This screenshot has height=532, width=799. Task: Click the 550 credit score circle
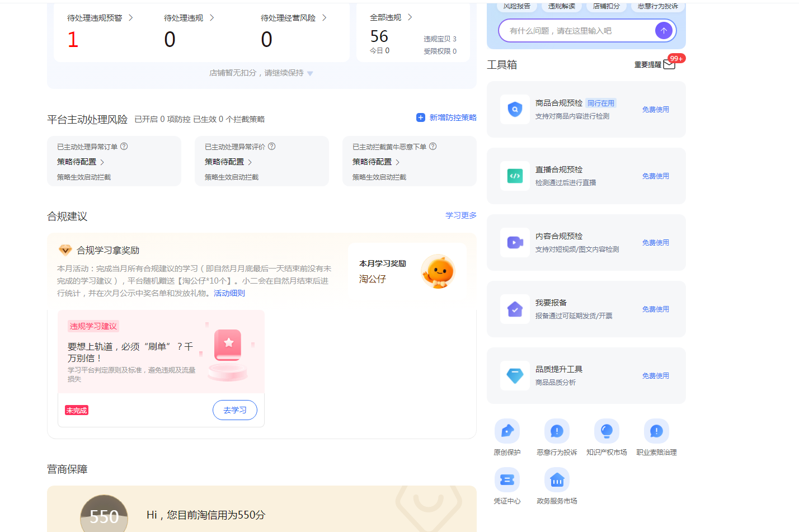tap(104, 514)
